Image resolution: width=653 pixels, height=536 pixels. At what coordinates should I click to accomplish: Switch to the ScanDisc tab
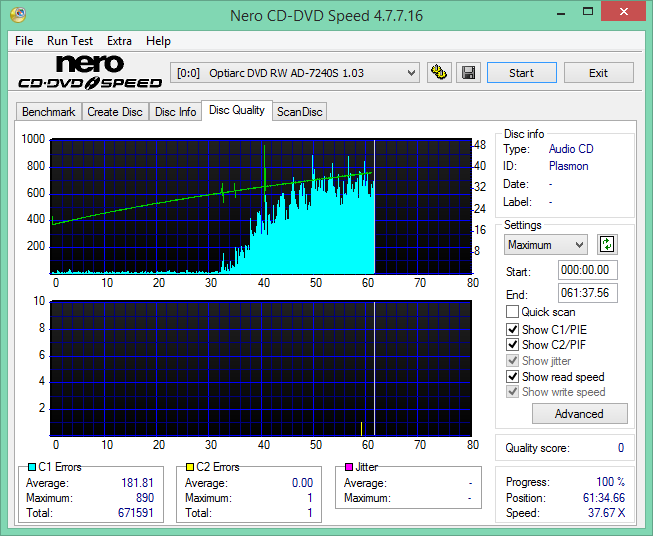click(x=300, y=112)
